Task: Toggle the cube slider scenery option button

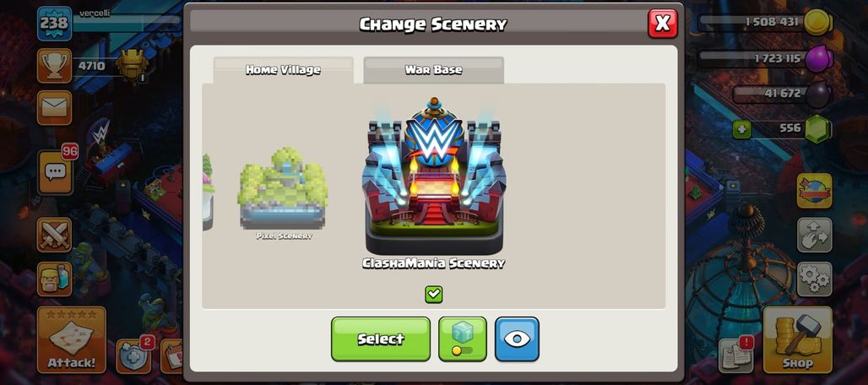Action: point(462,339)
